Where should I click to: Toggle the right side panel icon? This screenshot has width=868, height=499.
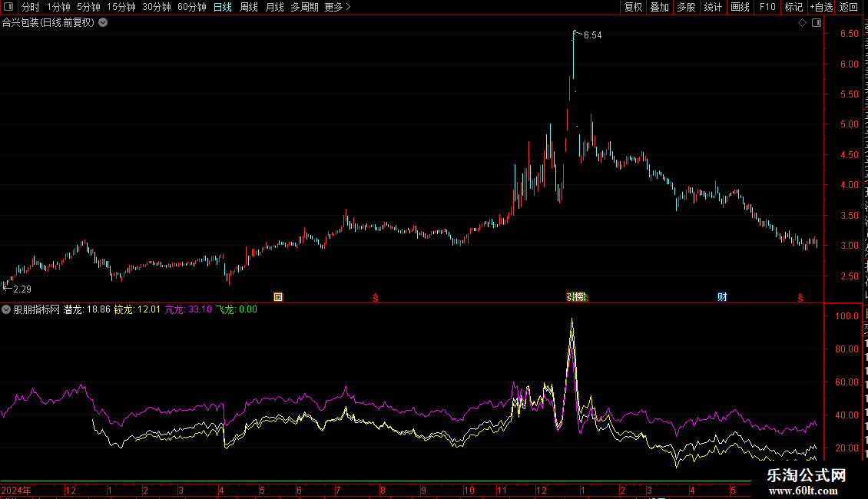tap(817, 23)
